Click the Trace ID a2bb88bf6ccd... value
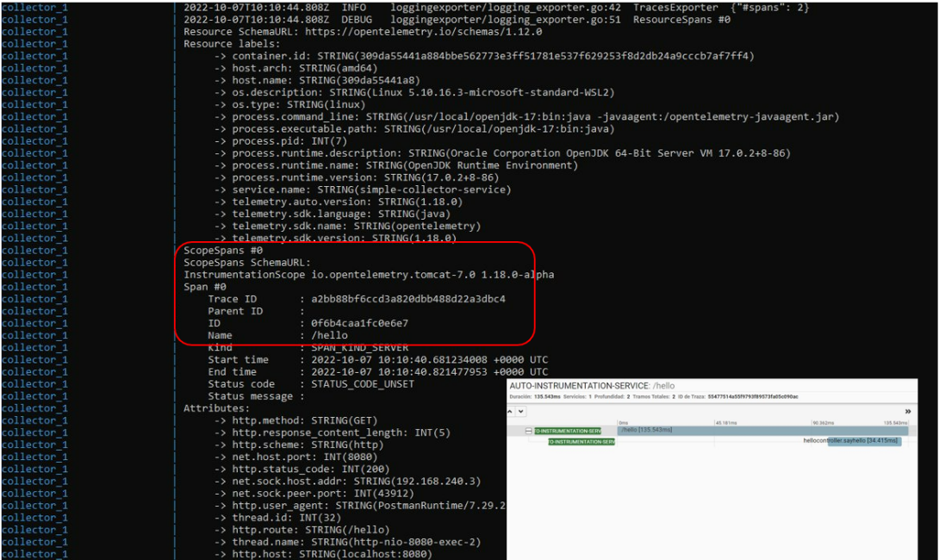 pyautogui.click(x=408, y=299)
